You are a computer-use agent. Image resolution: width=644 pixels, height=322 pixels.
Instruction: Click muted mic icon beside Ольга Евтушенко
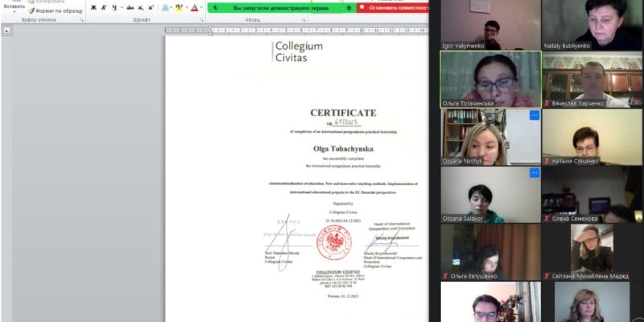tap(445, 276)
